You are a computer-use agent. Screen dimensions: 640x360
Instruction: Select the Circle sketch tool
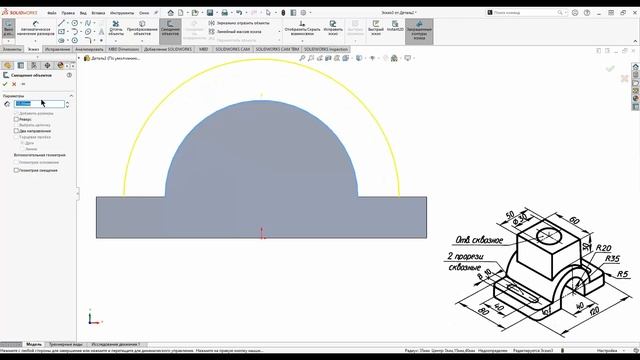point(75,23)
